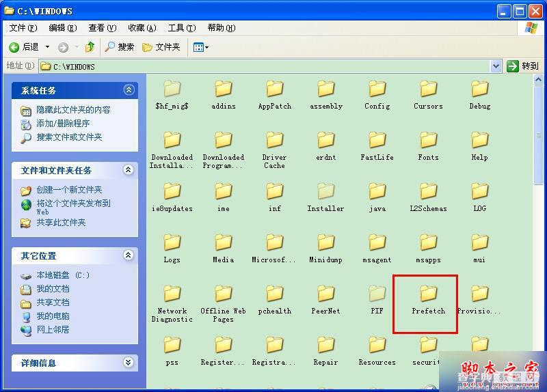Select the erdnt folder
The height and width of the screenshot is (392, 547).
(326, 146)
